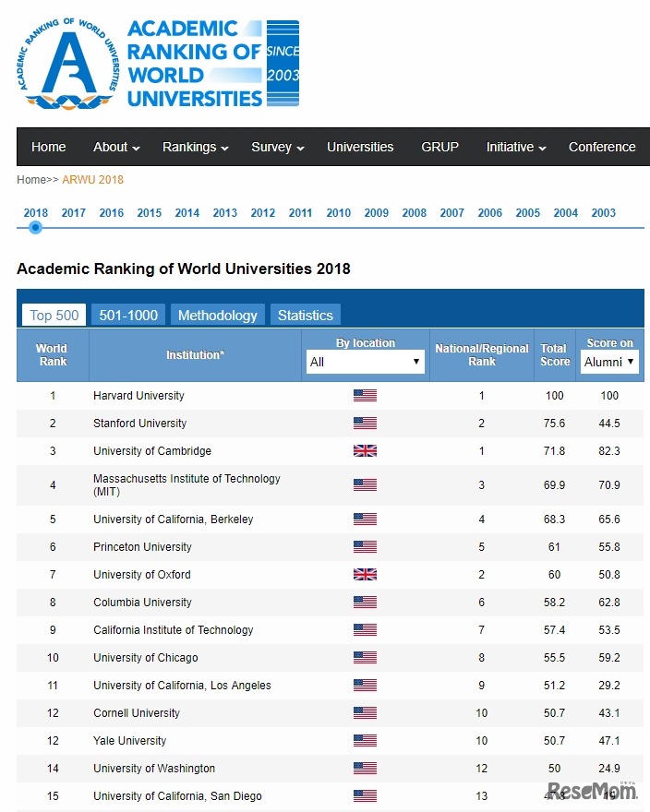Screen dimensions: 650x812
Task: Switch to the Methodology tab
Action: tap(218, 315)
